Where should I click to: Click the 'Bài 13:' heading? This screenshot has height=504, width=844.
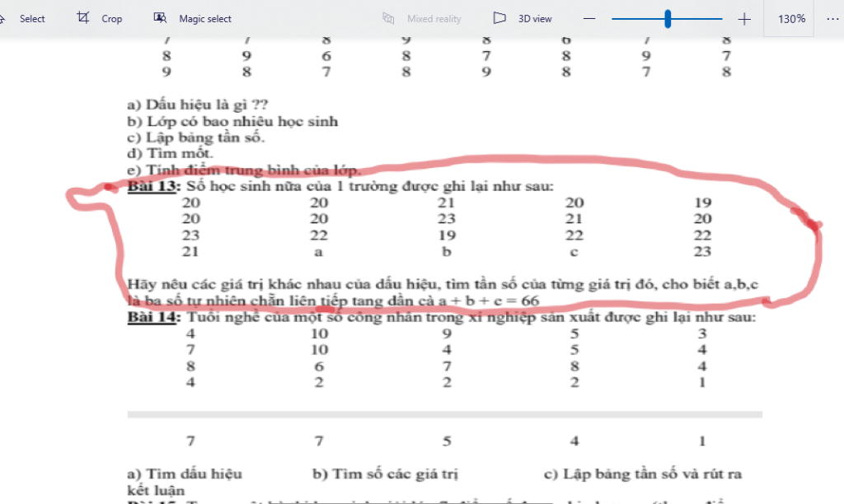point(154,186)
